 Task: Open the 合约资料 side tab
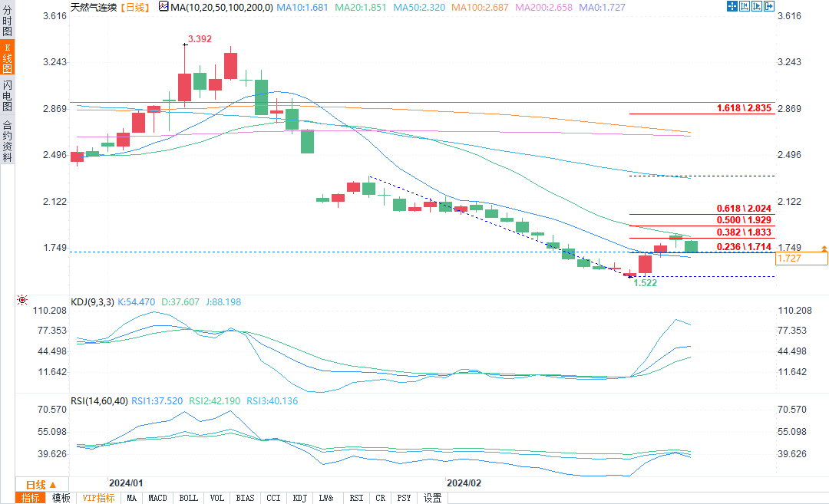coord(7,140)
